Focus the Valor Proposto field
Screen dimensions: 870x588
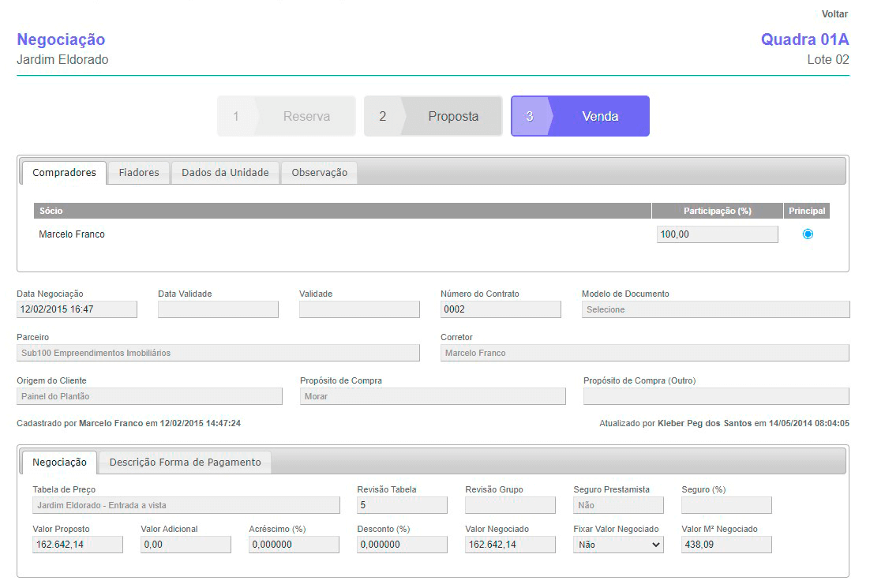[x=77, y=545]
